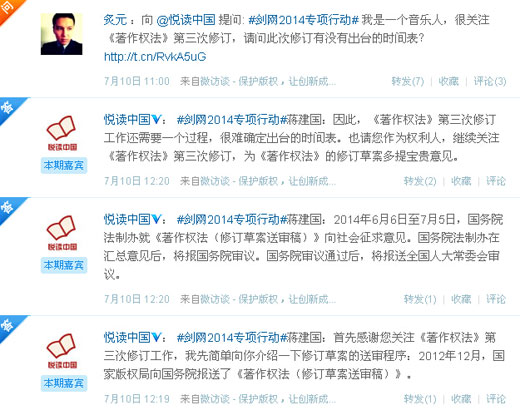This screenshot has height=410, width=520.
Task: Click 转发(7) on the question post
Action: [408, 81]
